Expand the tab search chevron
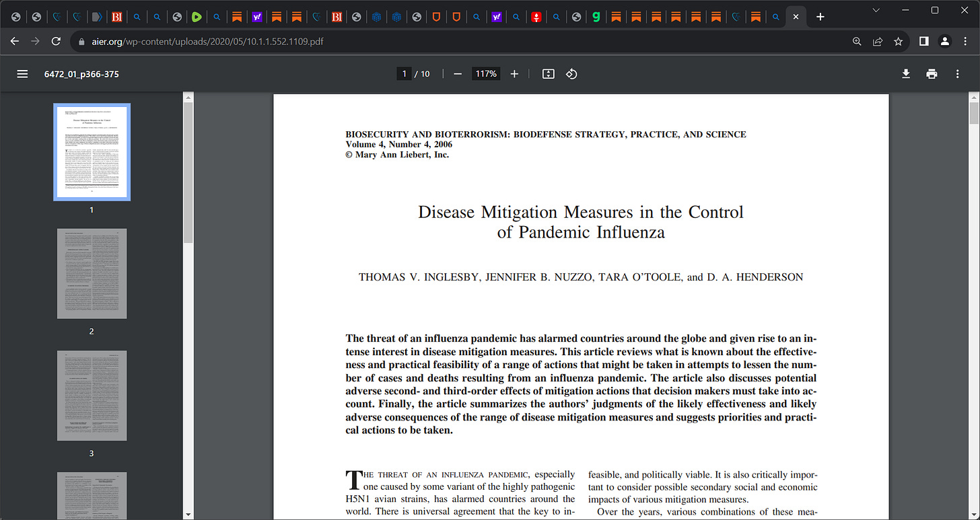980x520 pixels. click(876, 10)
